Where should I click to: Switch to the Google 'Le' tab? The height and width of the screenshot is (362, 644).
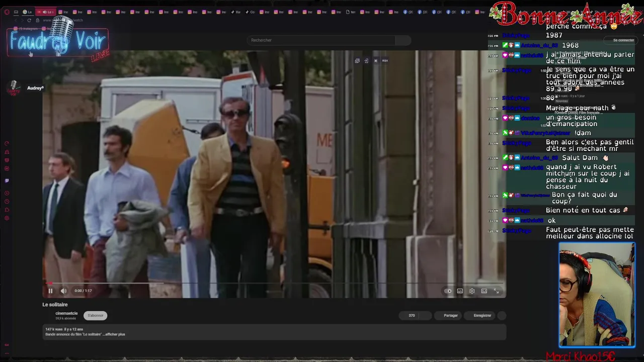(27, 12)
